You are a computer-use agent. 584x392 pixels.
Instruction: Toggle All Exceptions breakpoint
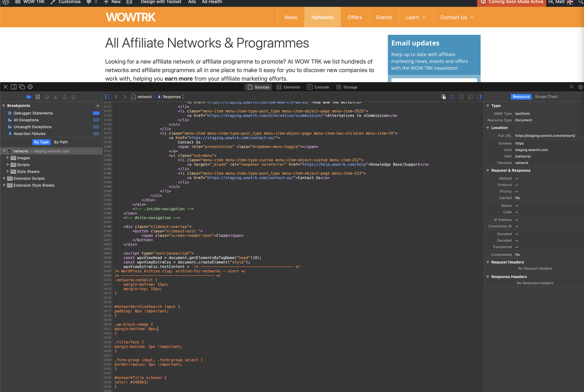click(96, 120)
